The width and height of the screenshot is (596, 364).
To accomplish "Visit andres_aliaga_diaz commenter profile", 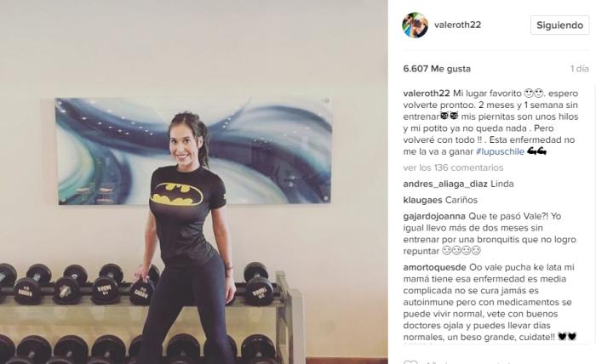I will coord(445,184).
